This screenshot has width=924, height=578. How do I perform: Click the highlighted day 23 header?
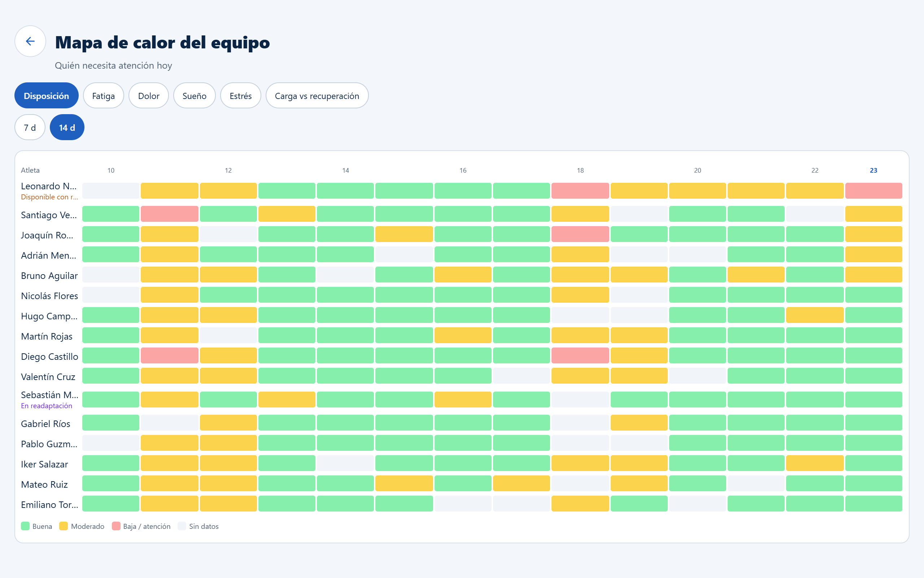pos(873,170)
